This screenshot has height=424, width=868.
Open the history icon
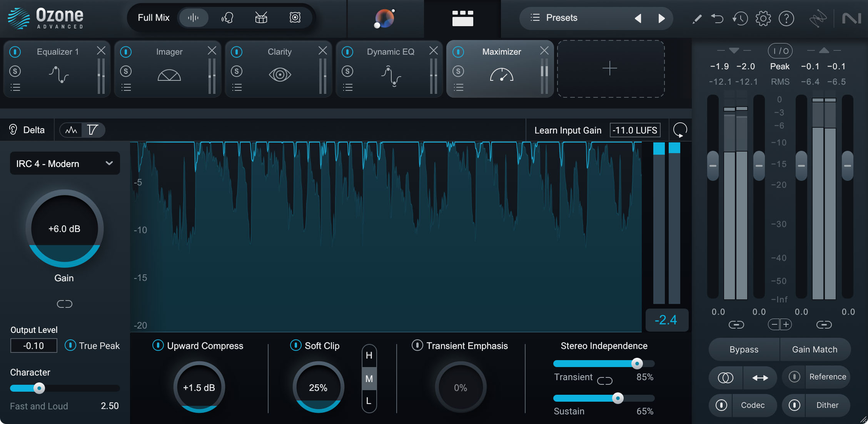click(x=739, y=18)
